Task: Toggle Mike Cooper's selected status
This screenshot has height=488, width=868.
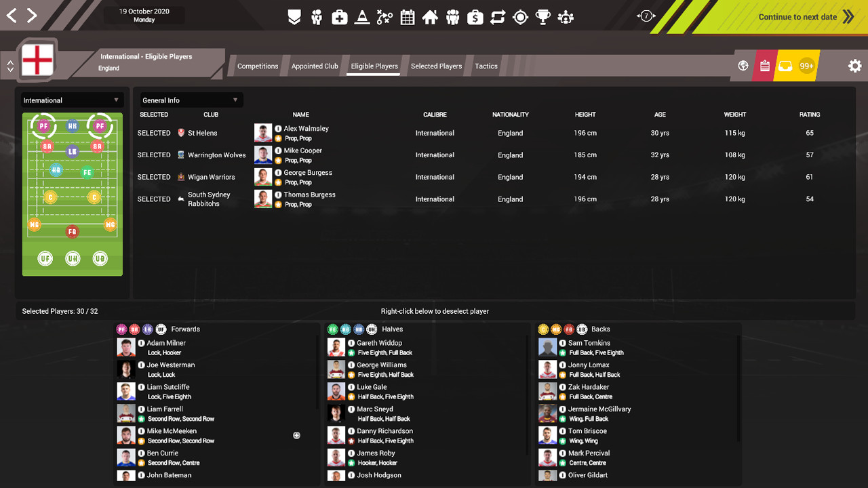Action: pyautogui.click(x=154, y=155)
